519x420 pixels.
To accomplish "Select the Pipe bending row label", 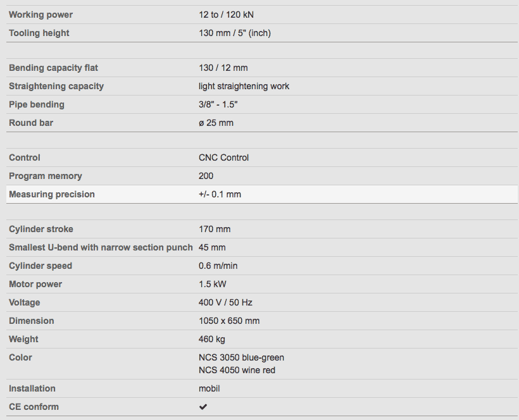I will pyautogui.click(x=37, y=104).
